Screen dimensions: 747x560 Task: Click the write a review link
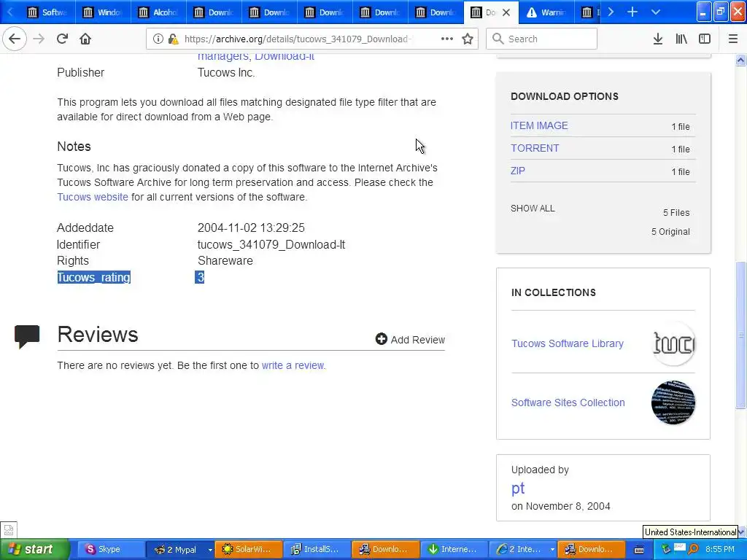[293, 365]
